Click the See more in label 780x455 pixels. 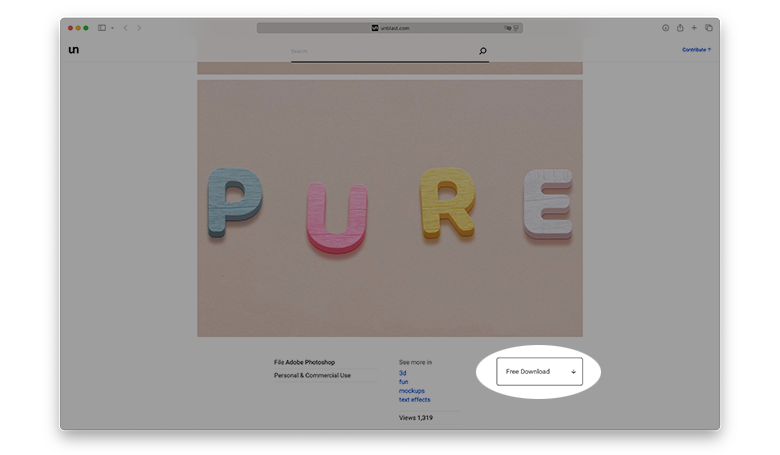(x=415, y=363)
